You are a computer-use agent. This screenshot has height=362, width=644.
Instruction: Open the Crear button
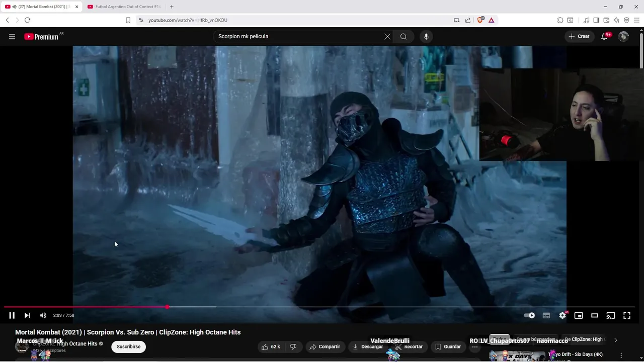(x=579, y=36)
